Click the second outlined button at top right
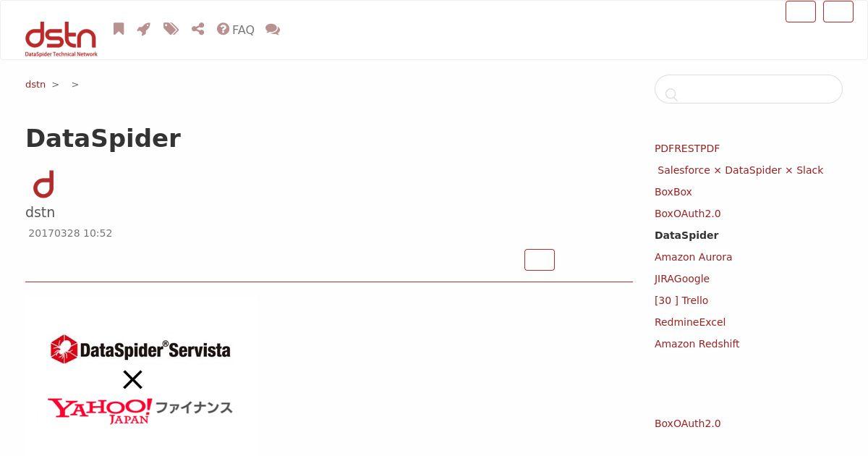The width and height of the screenshot is (868, 456). (x=838, y=12)
